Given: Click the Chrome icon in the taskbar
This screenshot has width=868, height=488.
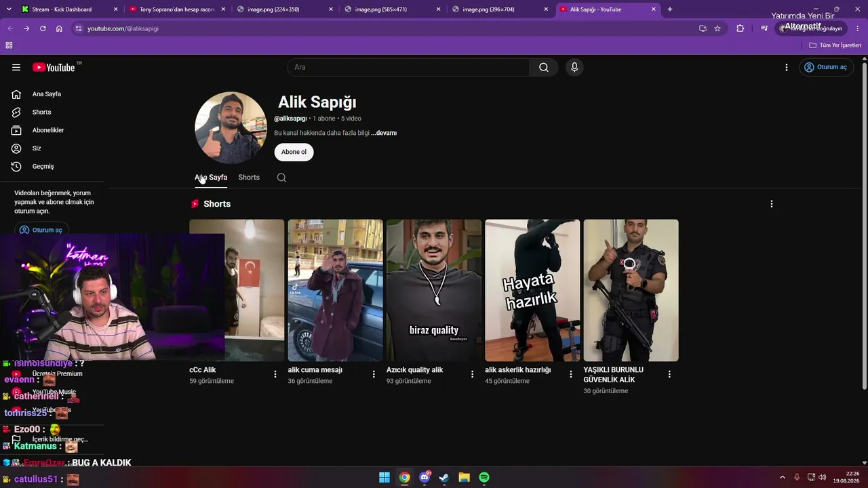Looking at the screenshot, I should (404, 477).
